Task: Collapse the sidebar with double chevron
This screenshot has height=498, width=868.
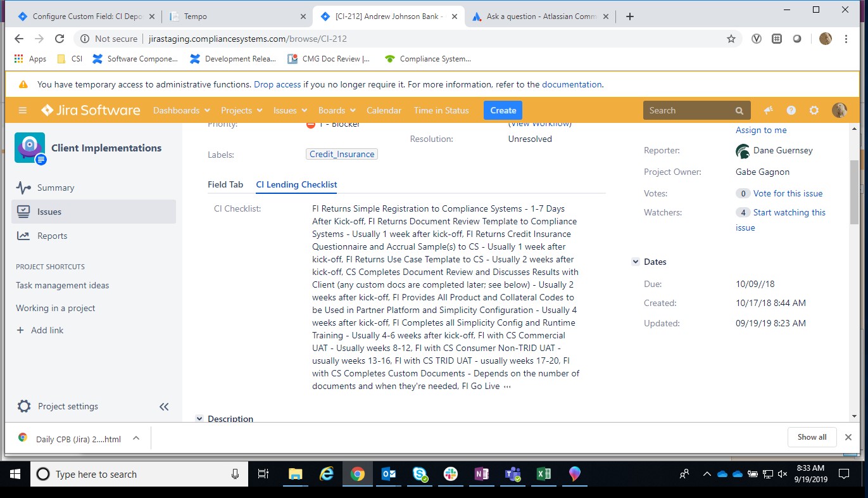Action: click(x=164, y=407)
